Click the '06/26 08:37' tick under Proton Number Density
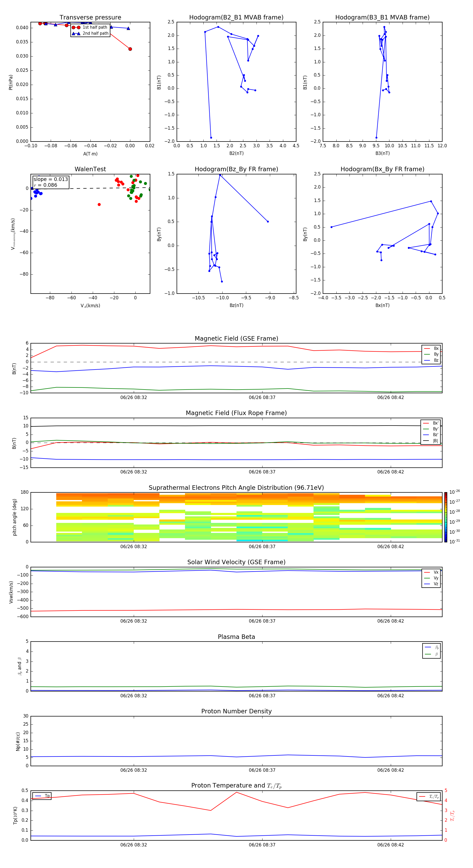This screenshot has height=868, width=473. click(x=262, y=770)
